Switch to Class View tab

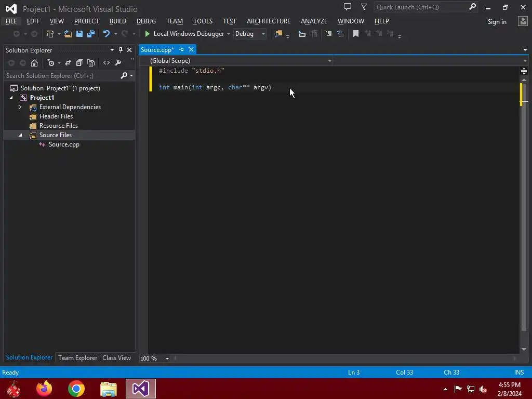tap(116, 358)
